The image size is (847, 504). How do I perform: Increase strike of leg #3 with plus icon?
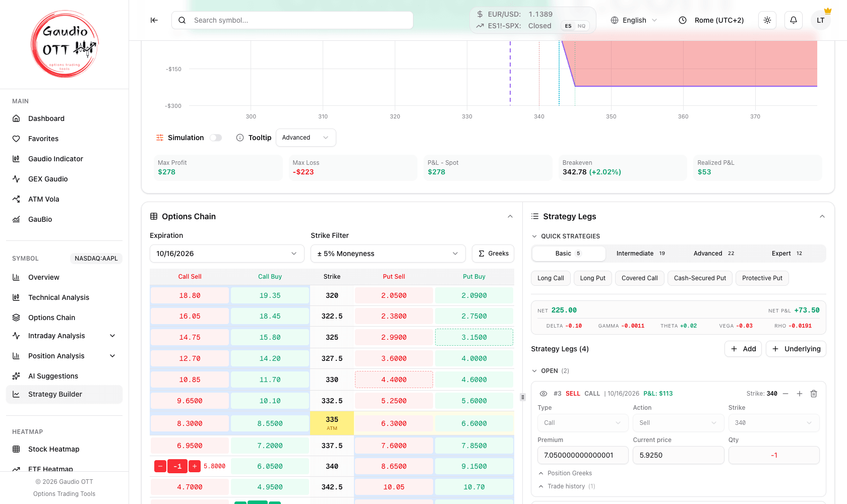pos(800,394)
